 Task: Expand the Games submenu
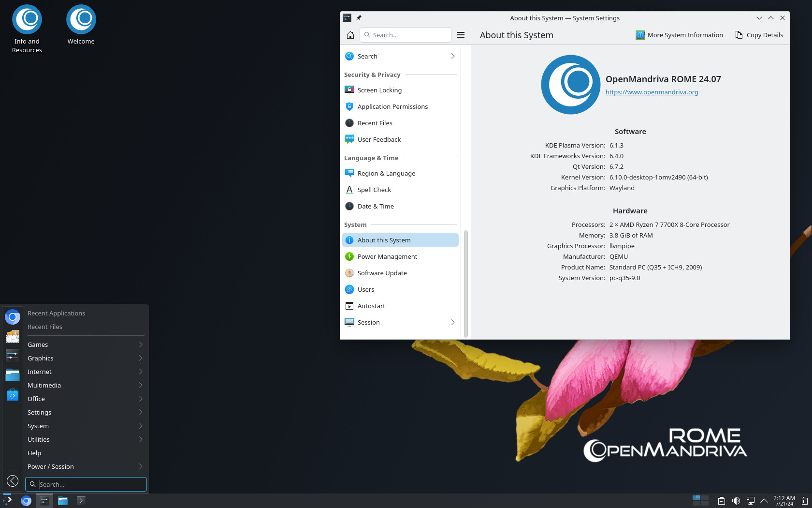pyautogui.click(x=85, y=344)
